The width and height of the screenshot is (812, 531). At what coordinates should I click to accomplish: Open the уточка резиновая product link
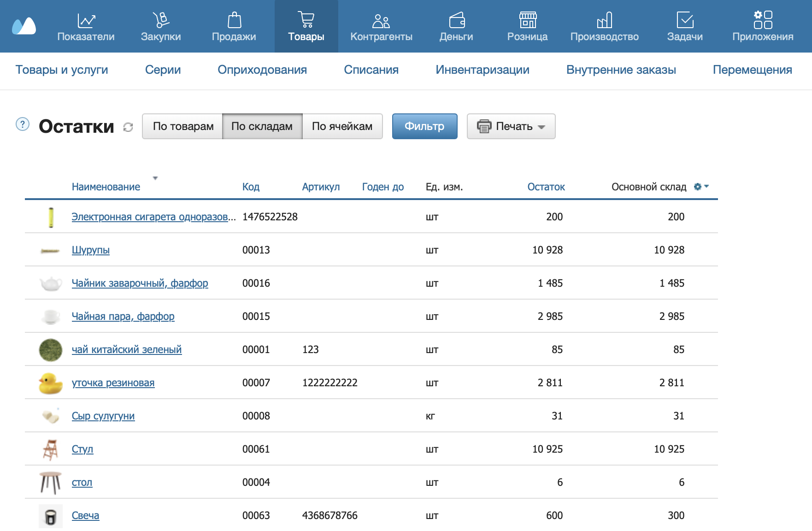click(113, 383)
